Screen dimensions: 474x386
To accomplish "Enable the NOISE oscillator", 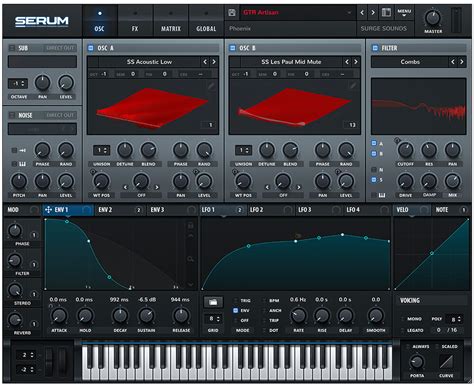I will click(x=12, y=115).
